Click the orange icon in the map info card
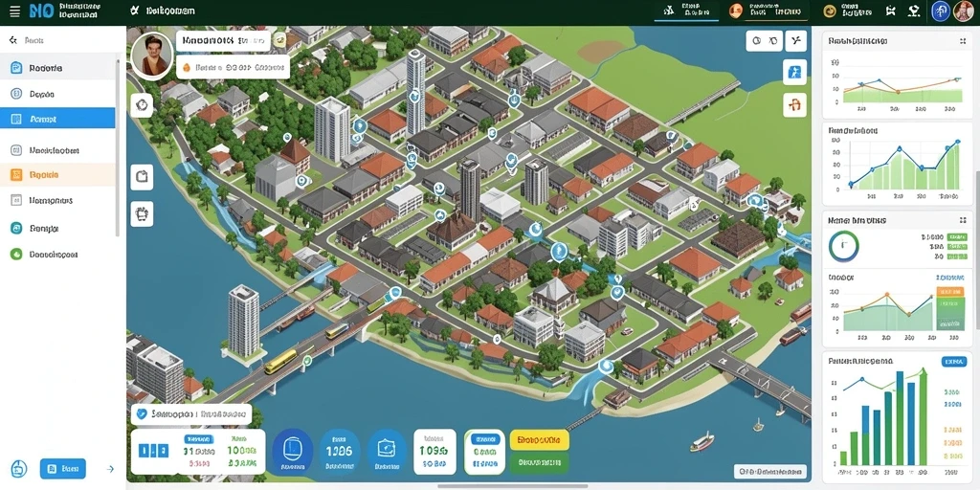 coord(186,67)
